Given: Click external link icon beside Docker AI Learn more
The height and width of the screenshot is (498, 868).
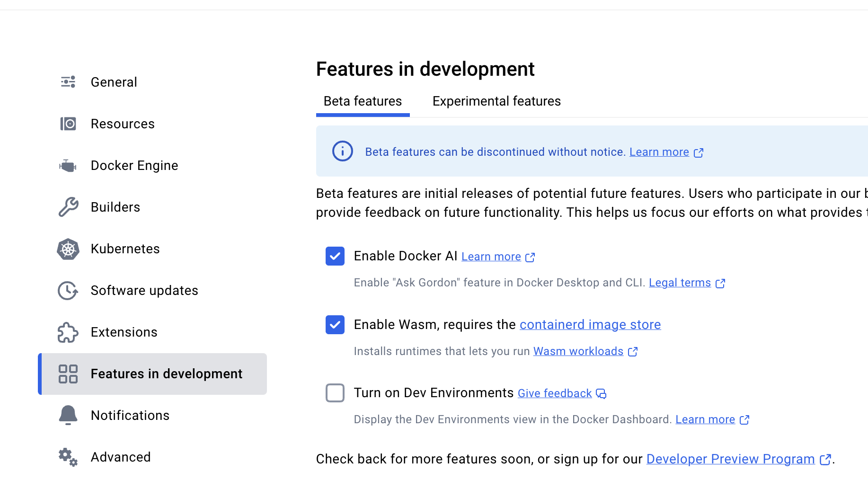Looking at the screenshot, I should click(530, 257).
